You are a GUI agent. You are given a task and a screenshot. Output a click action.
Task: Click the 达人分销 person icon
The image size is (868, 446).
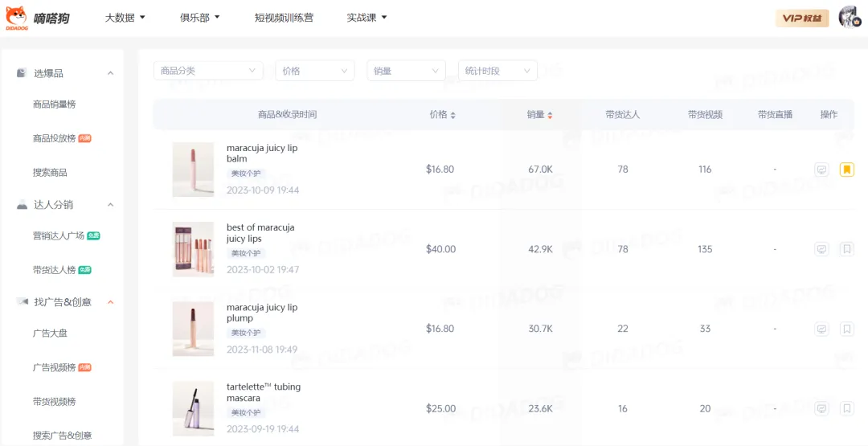point(23,205)
